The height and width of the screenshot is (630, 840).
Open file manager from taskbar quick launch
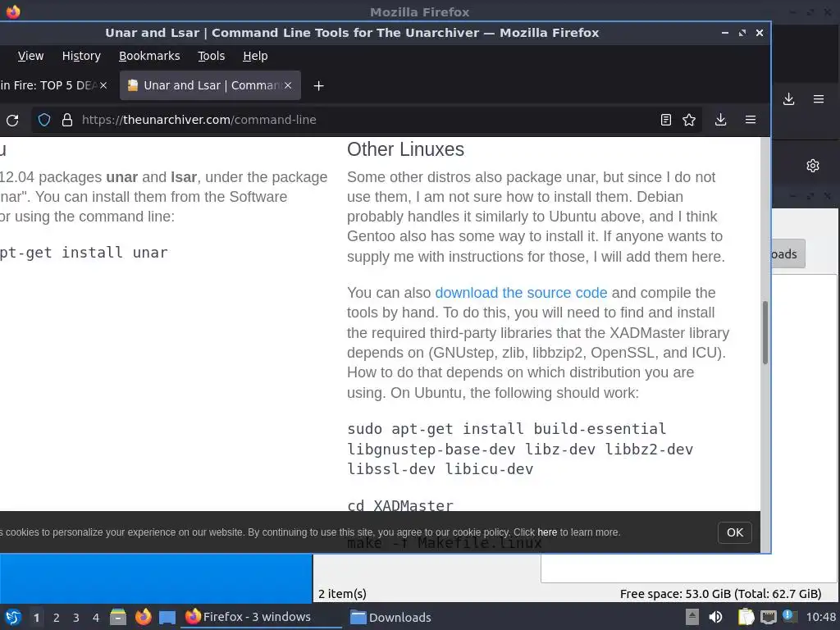118,617
